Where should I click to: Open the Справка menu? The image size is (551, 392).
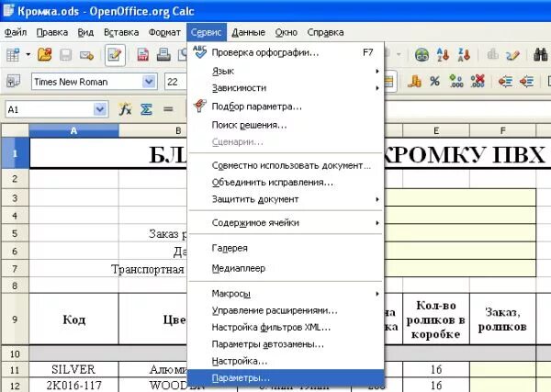(325, 32)
